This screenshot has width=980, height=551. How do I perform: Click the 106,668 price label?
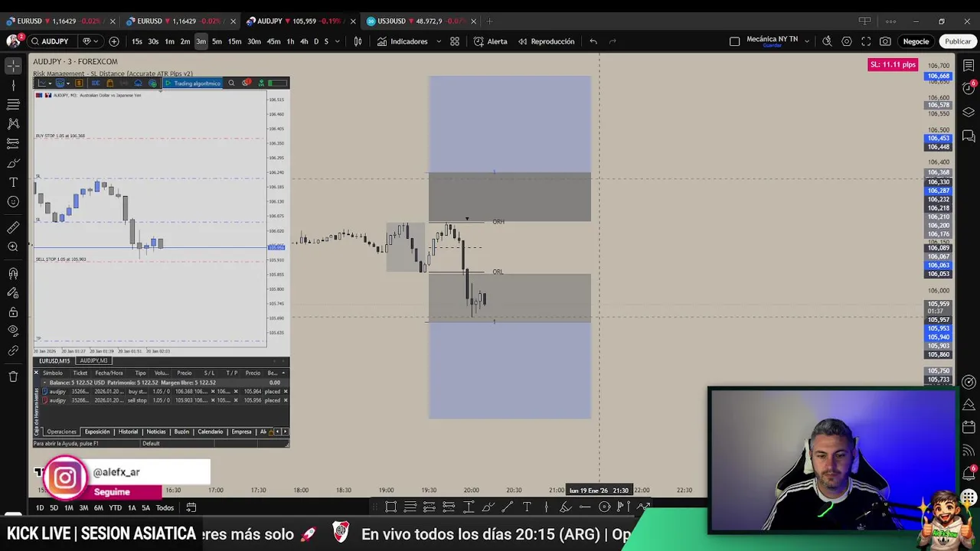point(938,76)
